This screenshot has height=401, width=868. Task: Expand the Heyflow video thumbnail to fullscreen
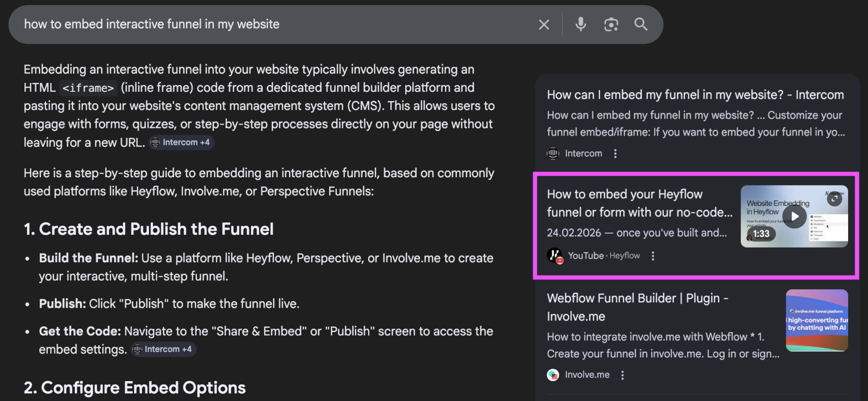[834, 199]
